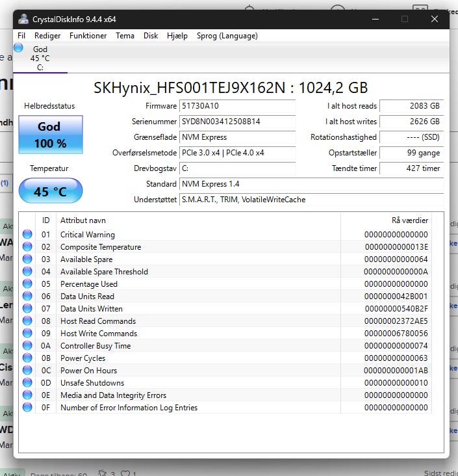Screen dimensions: 458x476
Task: Click the status orb for Unsafe Shutdowns
Action: [x=27, y=383]
